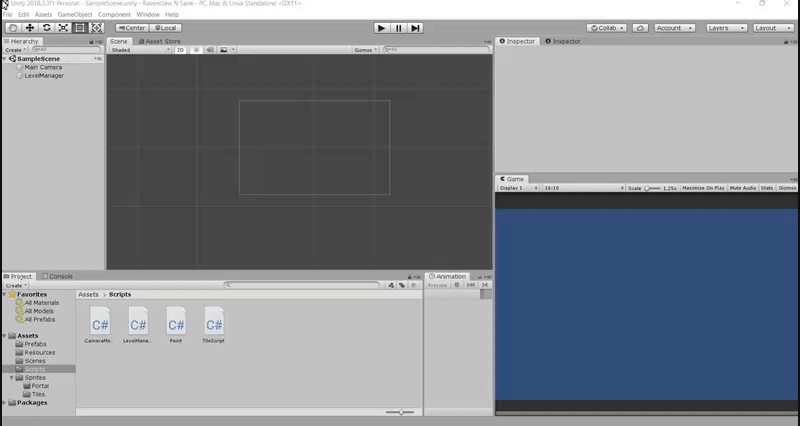The width and height of the screenshot is (800, 426).
Task: Start Play mode with the Play button
Action: click(x=381, y=28)
